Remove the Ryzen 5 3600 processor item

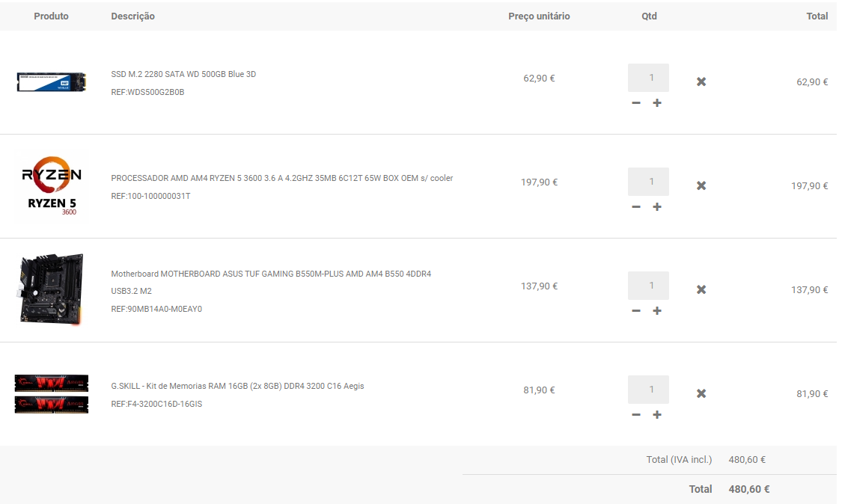(701, 185)
